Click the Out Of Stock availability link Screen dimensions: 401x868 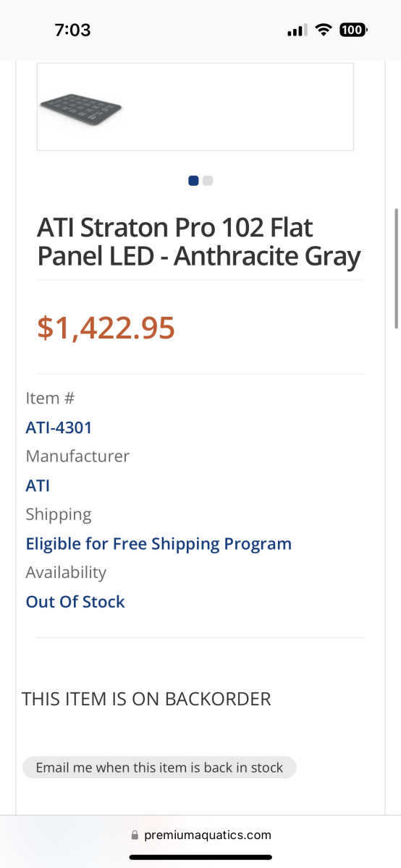pyautogui.click(x=75, y=602)
